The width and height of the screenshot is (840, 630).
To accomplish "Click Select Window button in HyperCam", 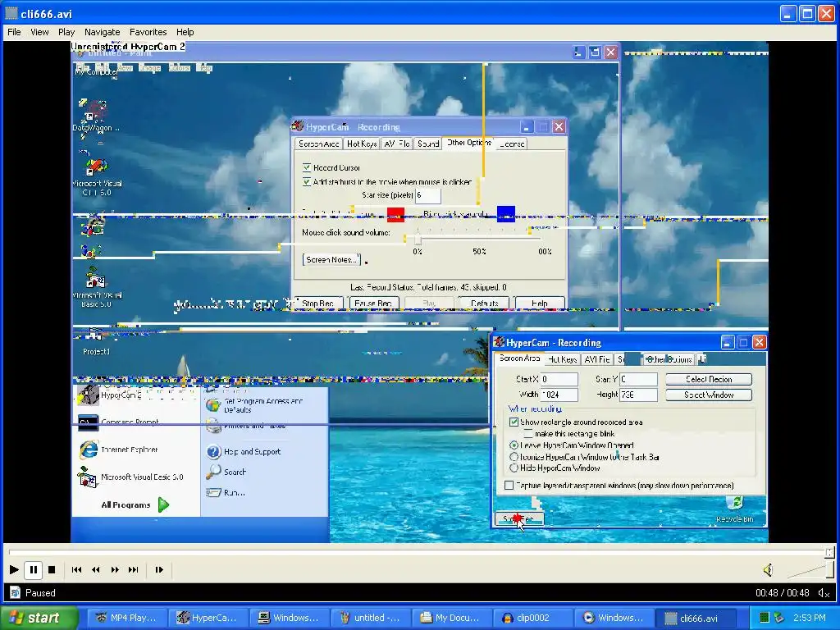I will click(709, 395).
